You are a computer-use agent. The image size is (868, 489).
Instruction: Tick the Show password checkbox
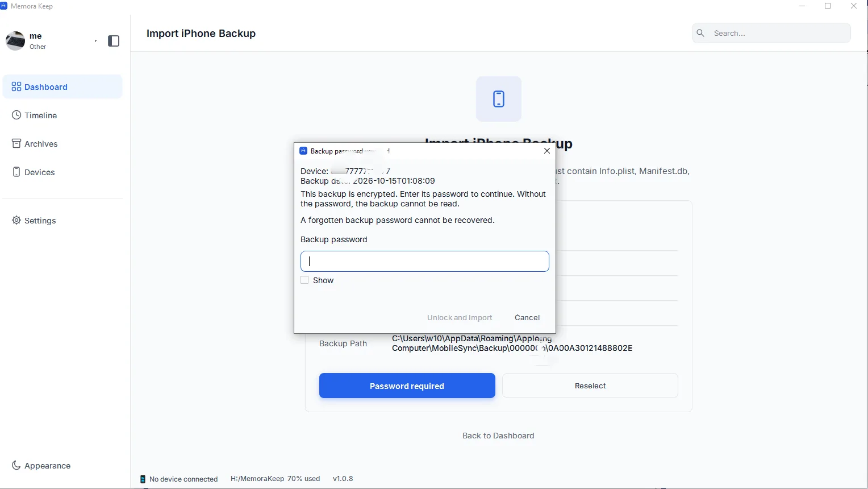pos(304,280)
